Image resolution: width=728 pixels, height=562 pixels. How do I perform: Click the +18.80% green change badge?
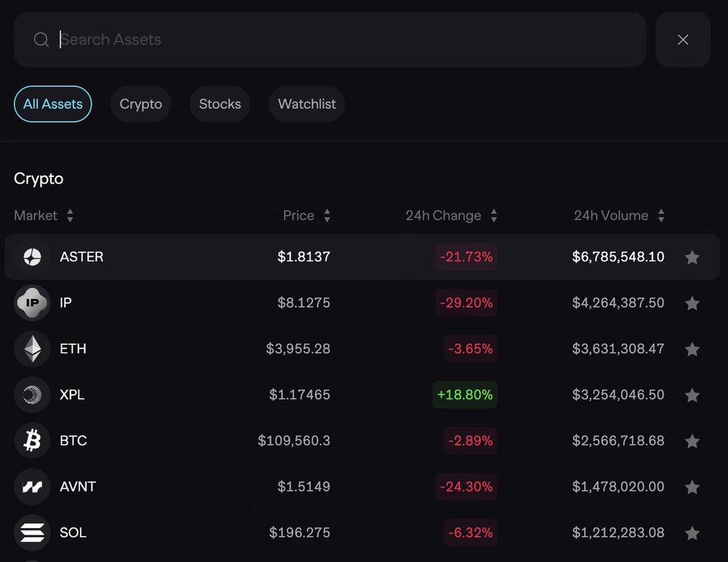[x=465, y=394]
